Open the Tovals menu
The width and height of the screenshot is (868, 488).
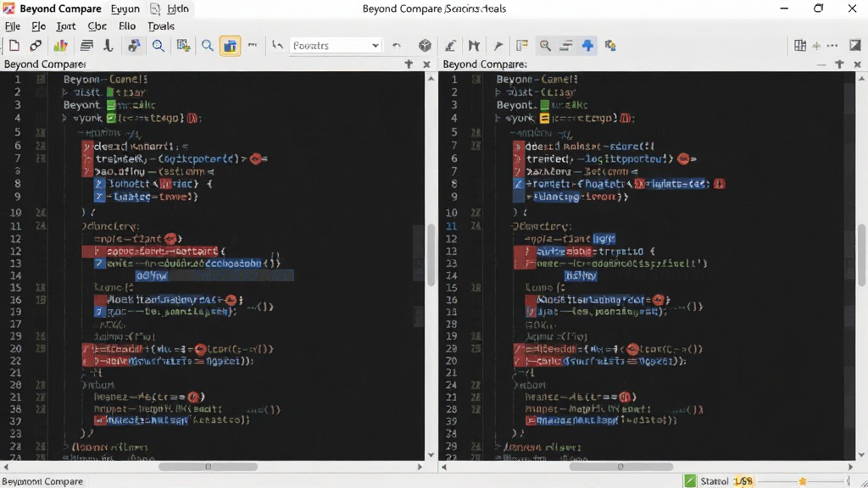point(161,26)
